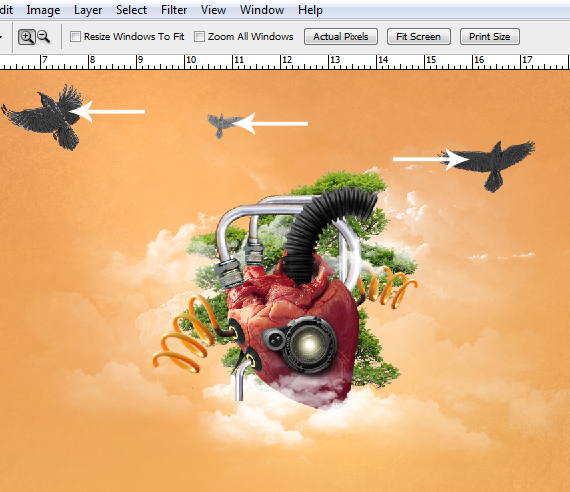Enable Zoom All Windows checkbox
Viewport: 570px width, 492px height.
click(x=199, y=36)
